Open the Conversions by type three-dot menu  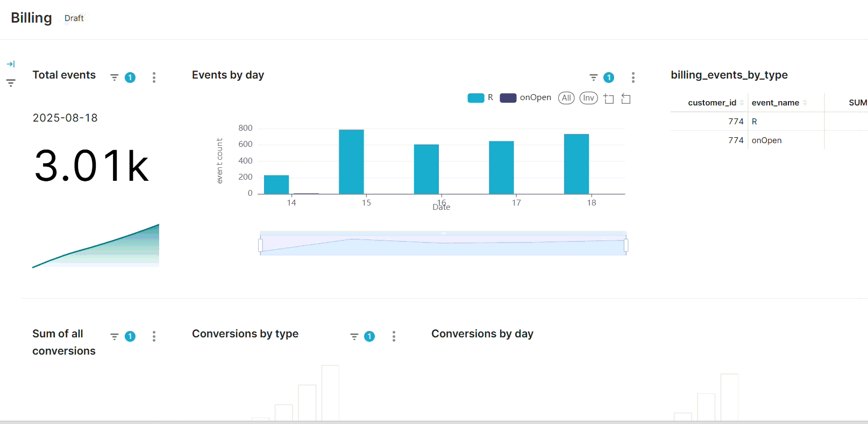[x=394, y=336]
